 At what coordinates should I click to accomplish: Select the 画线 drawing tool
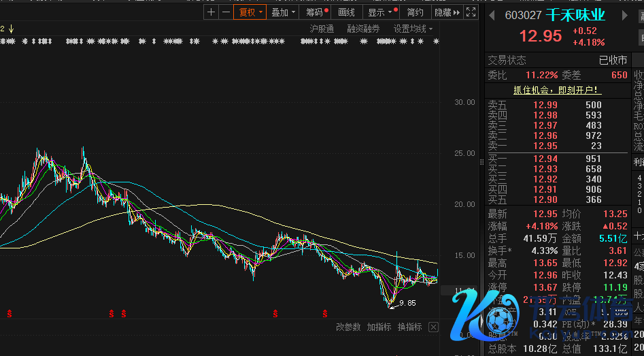point(346,12)
